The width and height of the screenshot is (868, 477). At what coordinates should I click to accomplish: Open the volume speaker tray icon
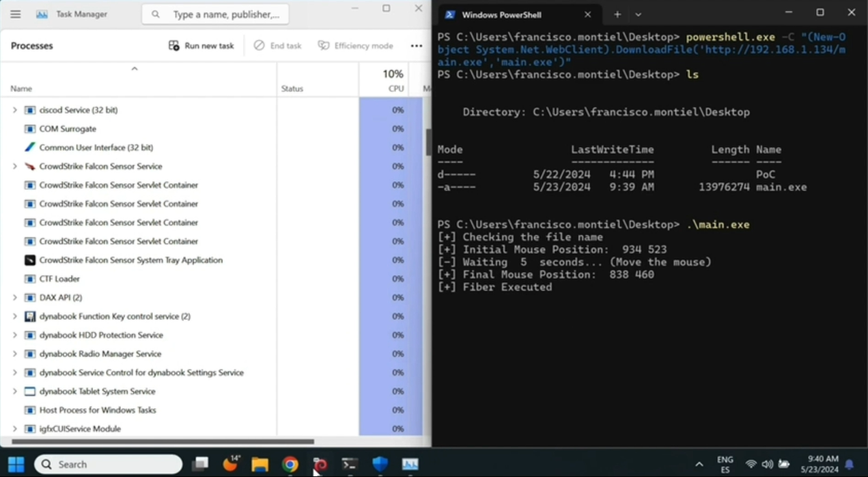coord(767,465)
